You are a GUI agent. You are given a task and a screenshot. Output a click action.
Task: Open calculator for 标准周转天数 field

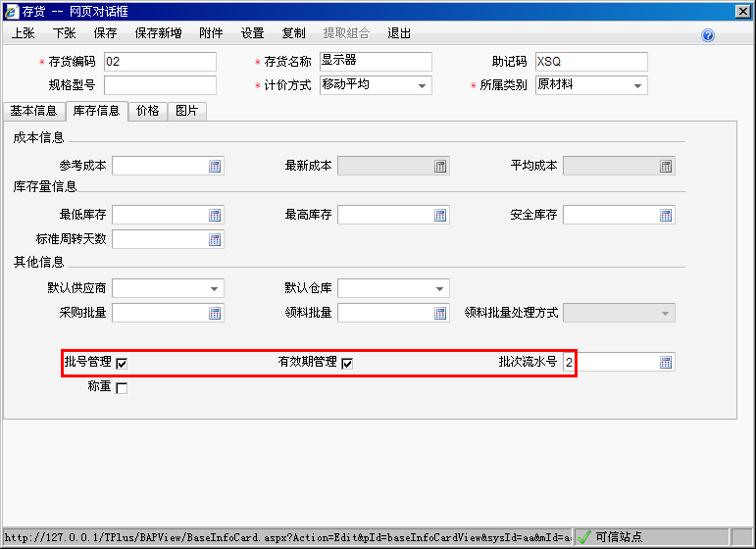click(215, 239)
